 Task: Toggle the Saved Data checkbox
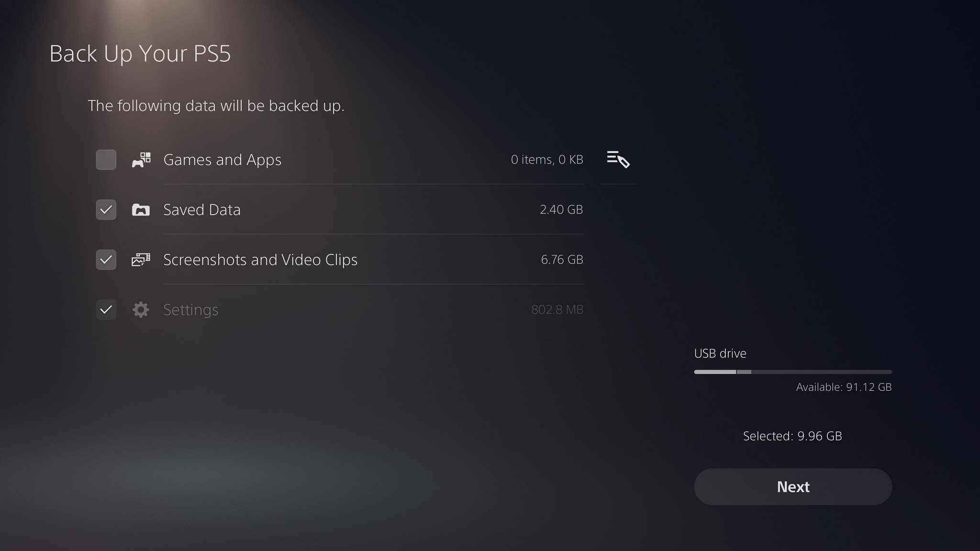pyautogui.click(x=106, y=209)
